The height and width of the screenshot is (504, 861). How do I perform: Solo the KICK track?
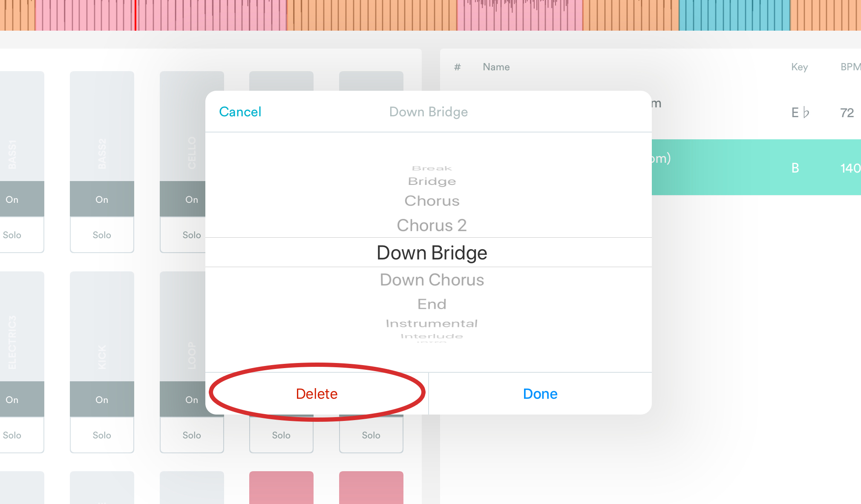click(x=102, y=435)
